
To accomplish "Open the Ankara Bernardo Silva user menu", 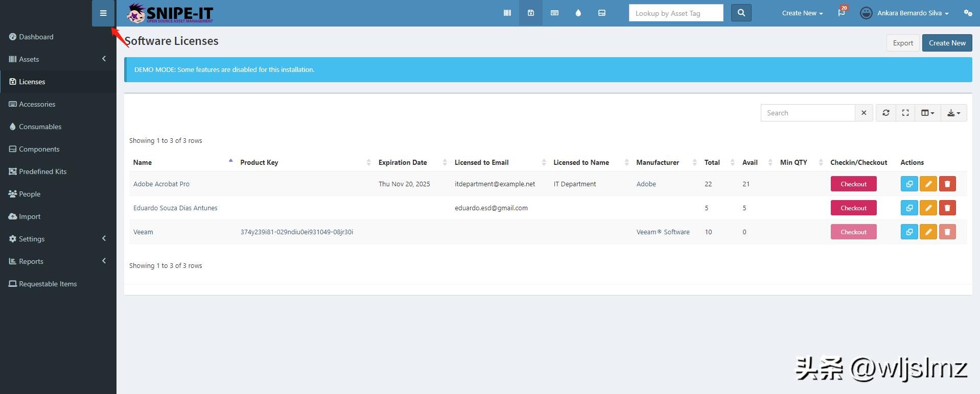I will tap(904, 13).
